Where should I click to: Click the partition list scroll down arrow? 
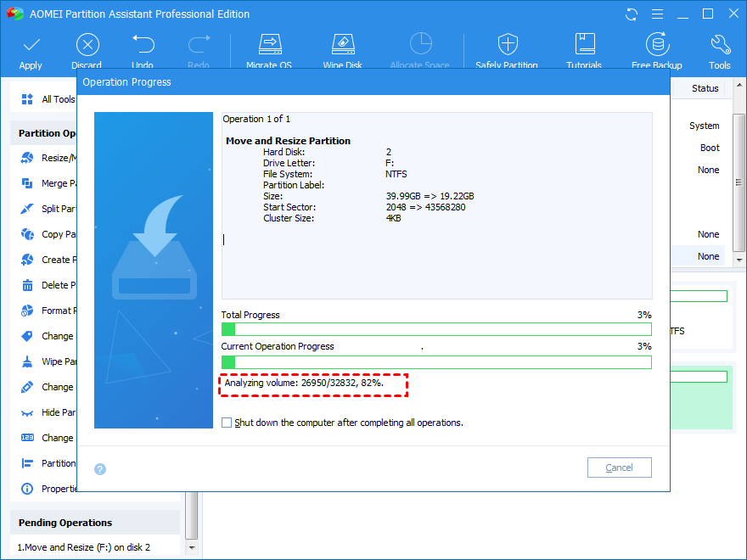tap(739, 260)
